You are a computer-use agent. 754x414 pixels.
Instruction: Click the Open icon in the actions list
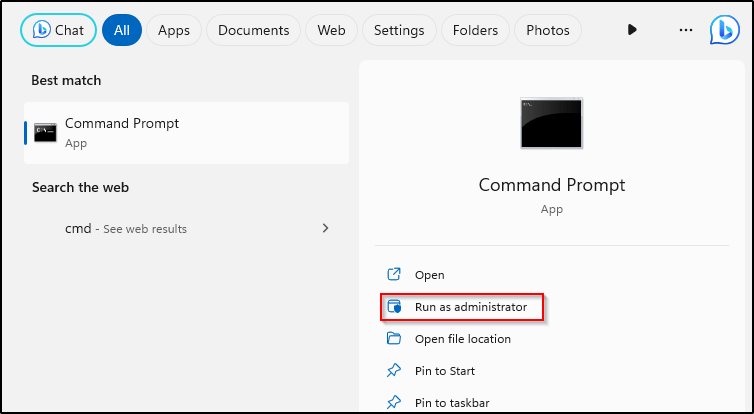coord(394,275)
